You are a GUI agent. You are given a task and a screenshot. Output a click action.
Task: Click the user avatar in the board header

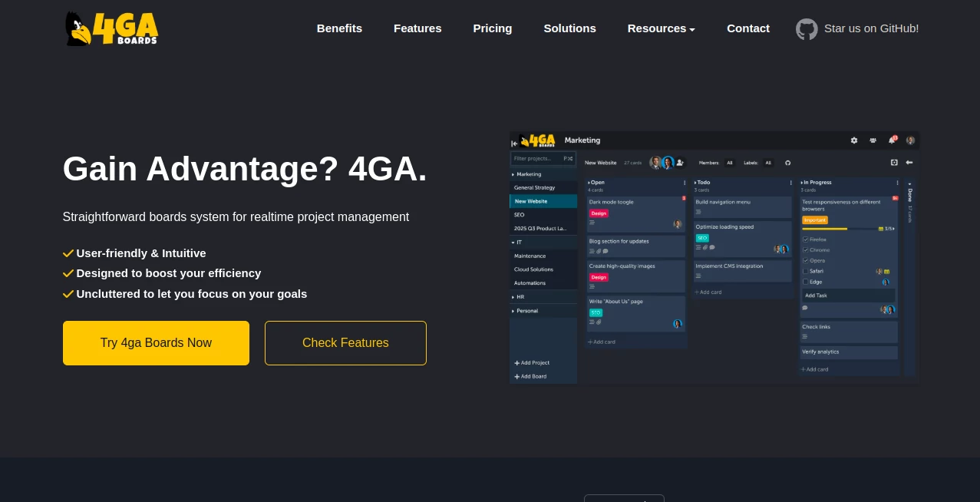tap(910, 140)
